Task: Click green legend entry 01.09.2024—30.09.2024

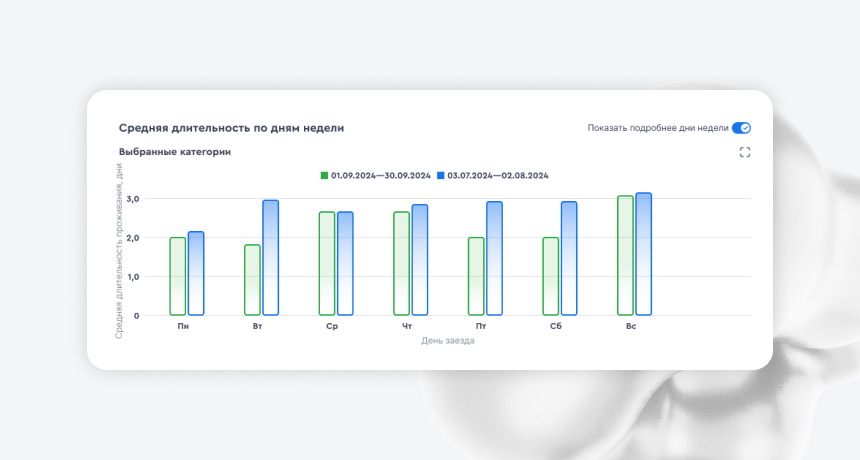Action: click(376, 175)
